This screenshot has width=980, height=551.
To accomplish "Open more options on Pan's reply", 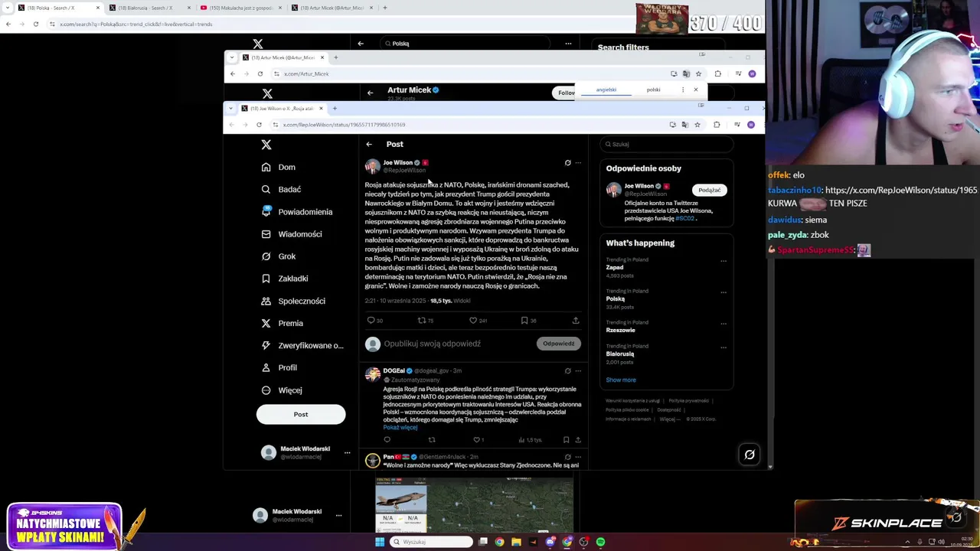I will pos(578,457).
